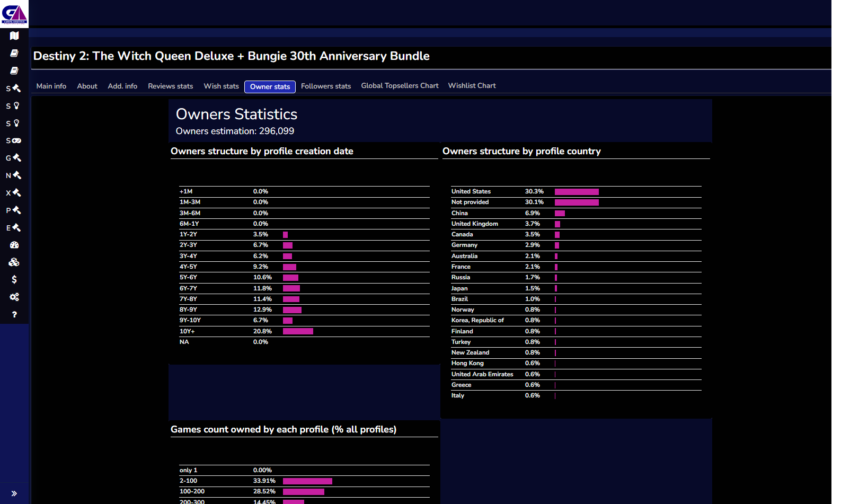
Task: Click the Owner stats button
Action: point(270,87)
